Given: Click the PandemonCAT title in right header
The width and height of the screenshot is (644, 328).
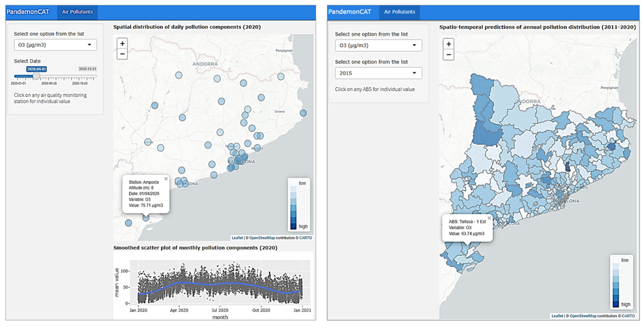Looking at the screenshot, I should 350,12.
